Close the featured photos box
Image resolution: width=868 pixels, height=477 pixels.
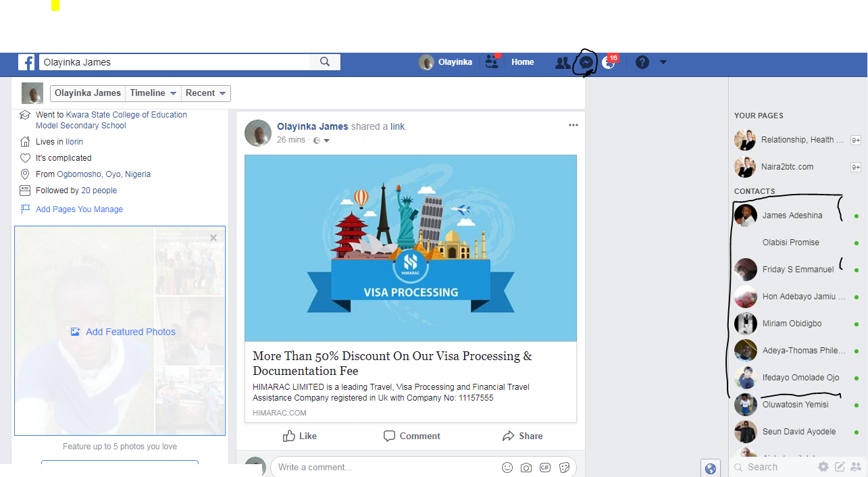click(x=213, y=238)
